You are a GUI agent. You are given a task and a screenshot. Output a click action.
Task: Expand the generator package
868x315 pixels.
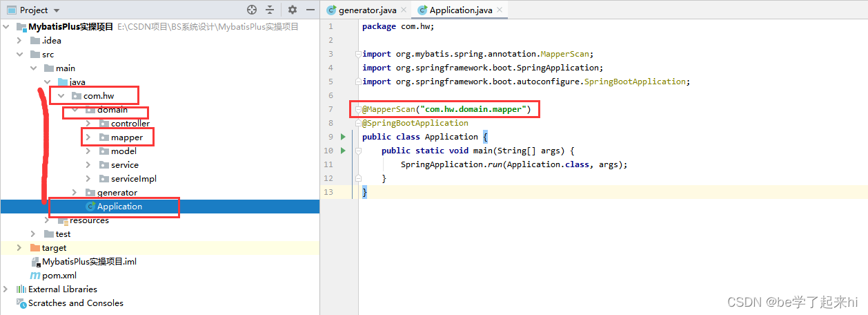[75, 193]
